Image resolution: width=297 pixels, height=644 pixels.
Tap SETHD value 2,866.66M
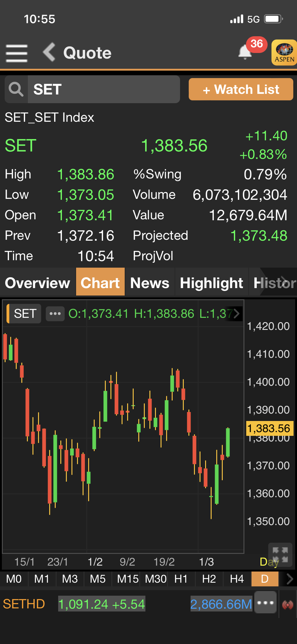221,604
